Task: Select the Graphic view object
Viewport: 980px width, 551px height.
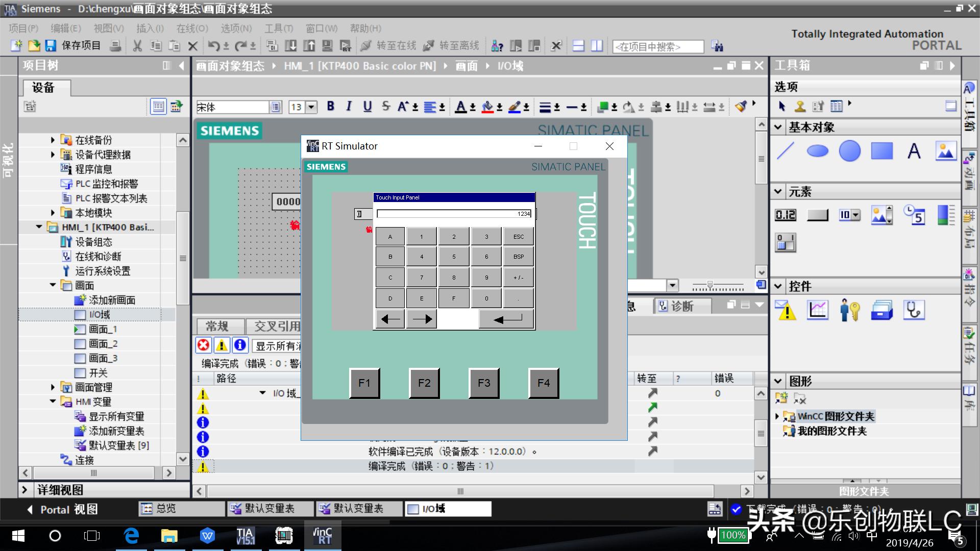Action: (x=945, y=151)
